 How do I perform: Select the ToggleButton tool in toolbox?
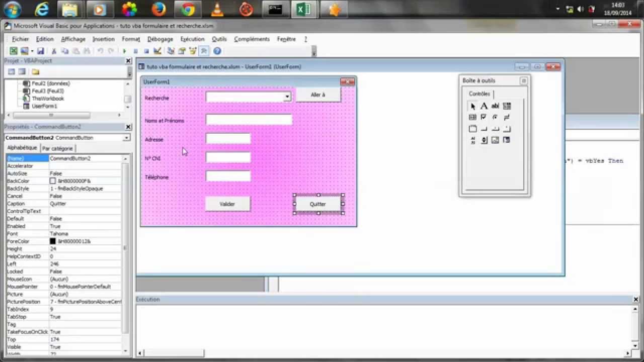tap(507, 117)
